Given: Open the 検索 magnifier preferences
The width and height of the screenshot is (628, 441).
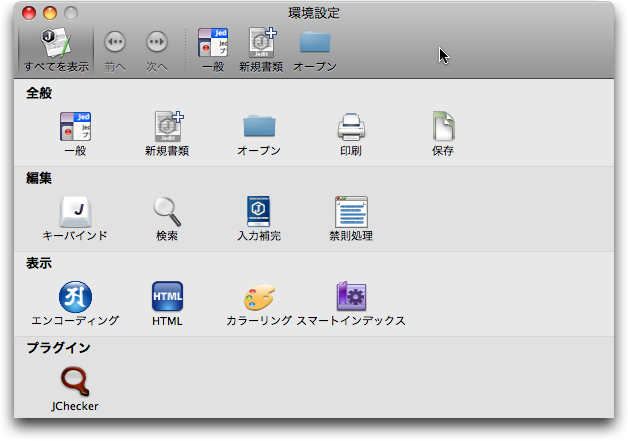Looking at the screenshot, I should click(167, 219).
